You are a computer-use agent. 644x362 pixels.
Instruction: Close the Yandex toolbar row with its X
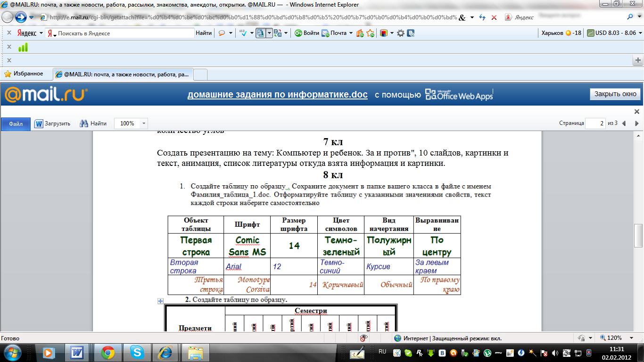click(8, 33)
